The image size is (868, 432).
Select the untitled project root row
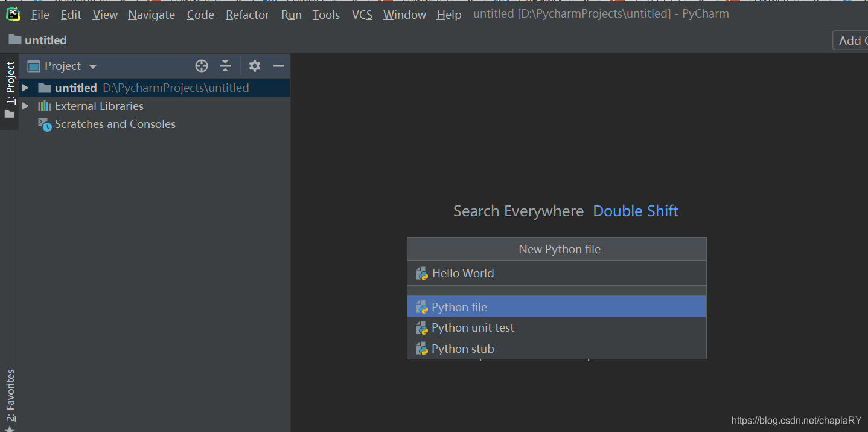pos(155,88)
